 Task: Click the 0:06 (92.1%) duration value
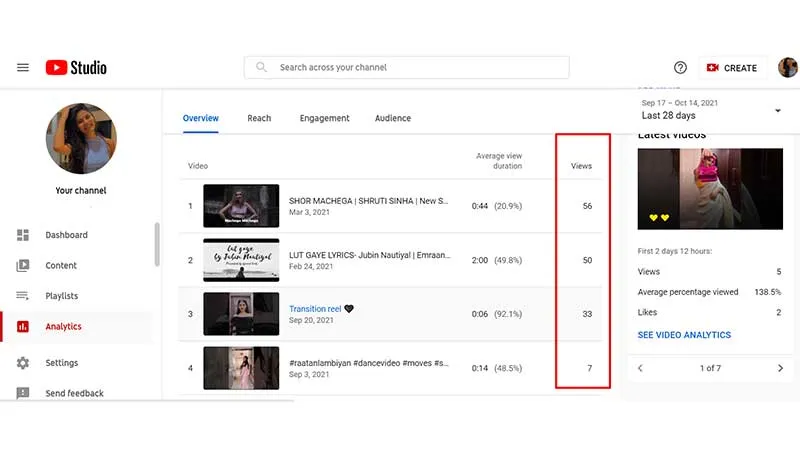(497, 314)
